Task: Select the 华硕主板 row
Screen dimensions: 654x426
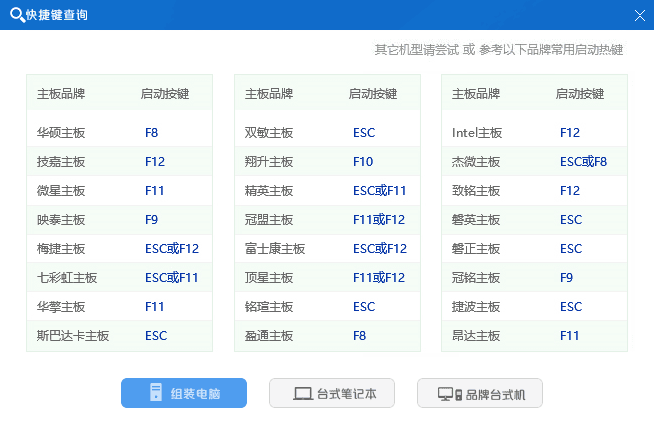Action: 119,132
